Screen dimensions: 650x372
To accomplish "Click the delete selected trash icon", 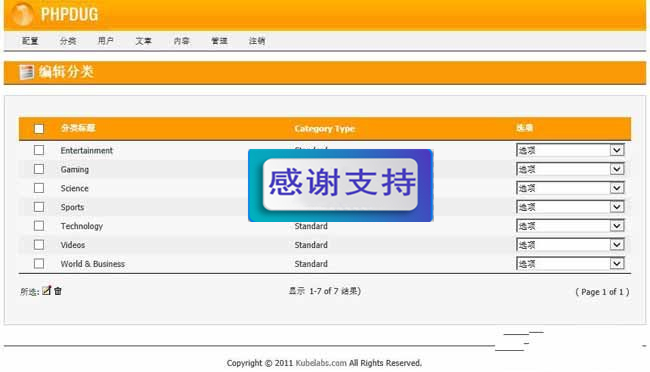I will [58, 291].
